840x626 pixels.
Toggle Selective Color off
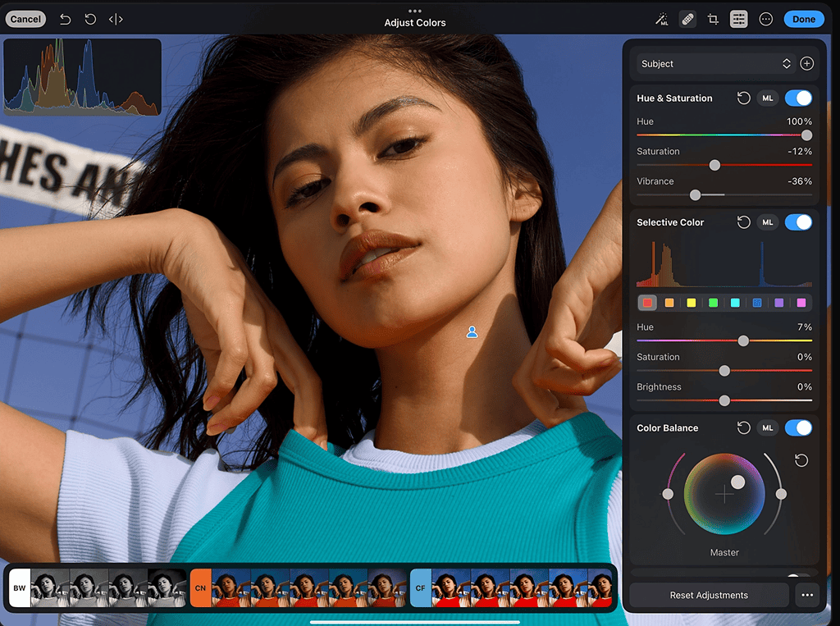[x=798, y=222]
